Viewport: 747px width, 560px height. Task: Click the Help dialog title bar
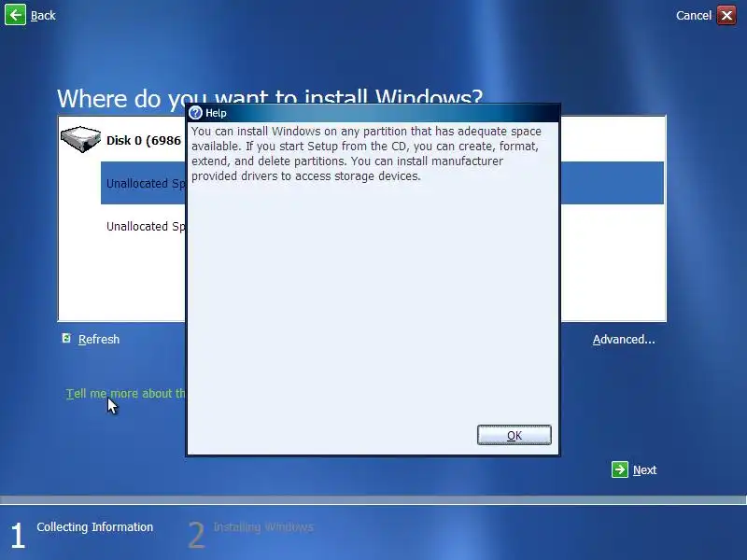pyautogui.click(x=373, y=113)
